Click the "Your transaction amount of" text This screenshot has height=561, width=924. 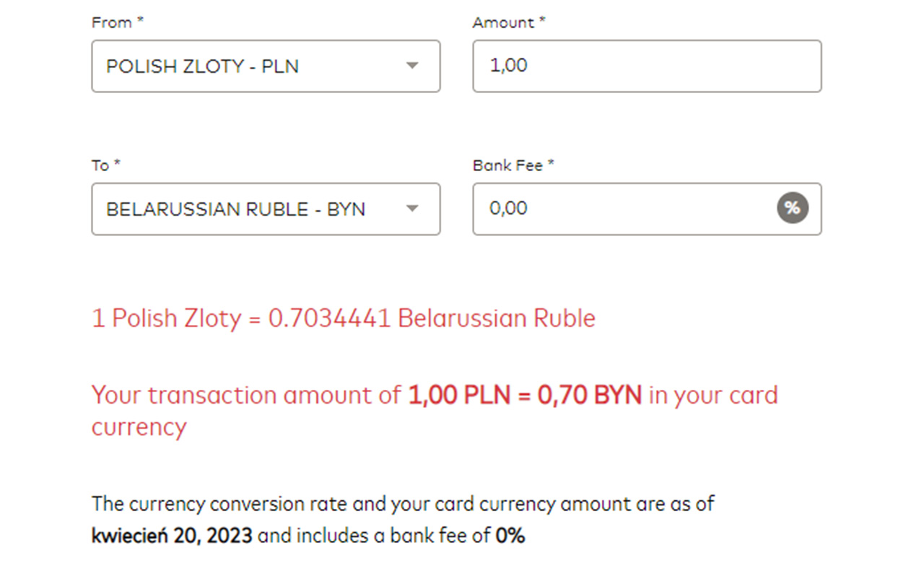pyautogui.click(x=246, y=396)
